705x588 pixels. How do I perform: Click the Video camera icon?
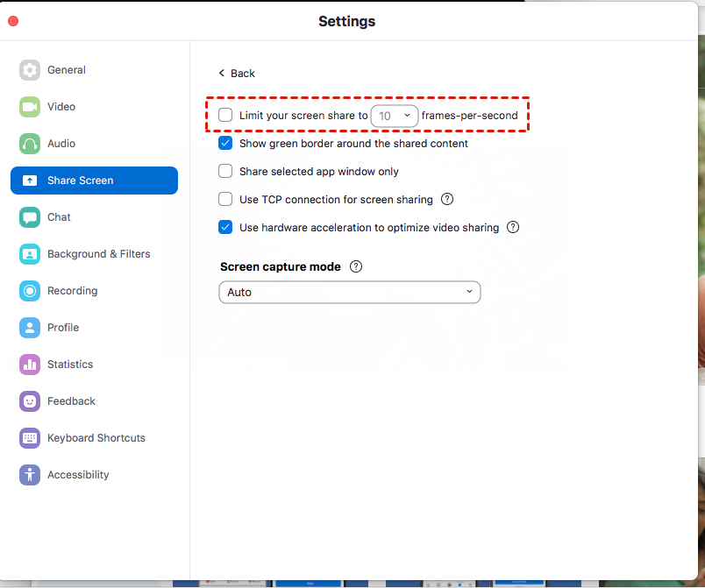[x=30, y=107]
